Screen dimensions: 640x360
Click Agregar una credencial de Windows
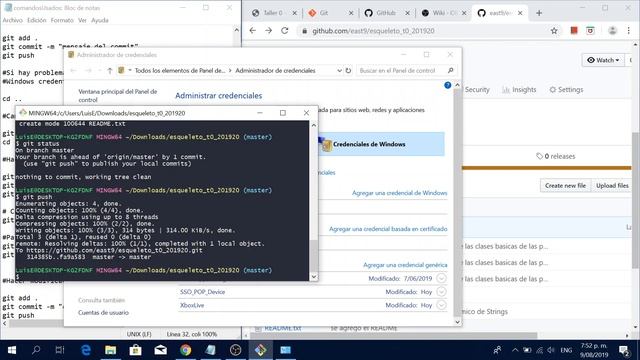click(x=400, y=193)
